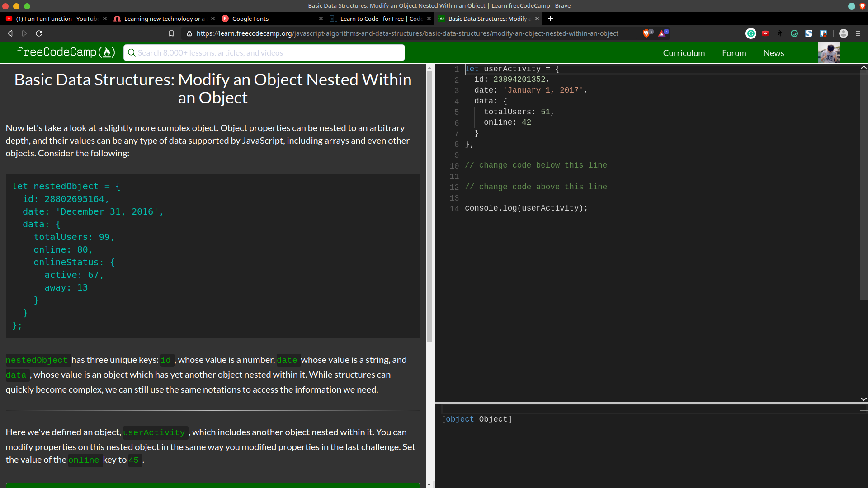Open the Brave hamburger main menu
868x488 pixels.
(x=858, y=33)
